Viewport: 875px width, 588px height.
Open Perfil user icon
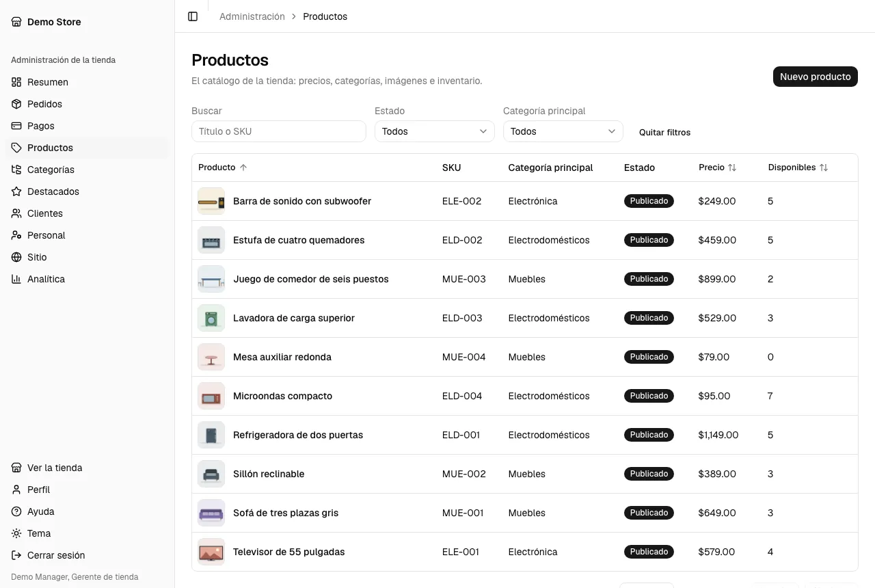pos(16,490)
